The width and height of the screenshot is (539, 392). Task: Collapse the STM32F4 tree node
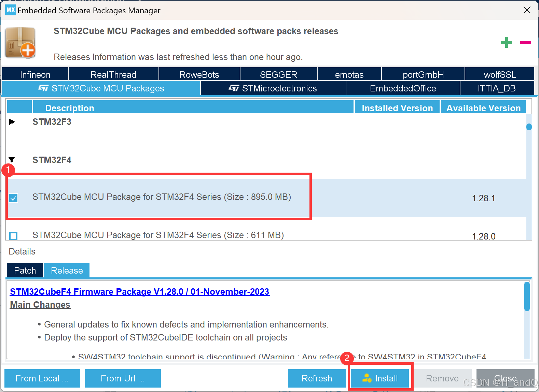(12, 159)
